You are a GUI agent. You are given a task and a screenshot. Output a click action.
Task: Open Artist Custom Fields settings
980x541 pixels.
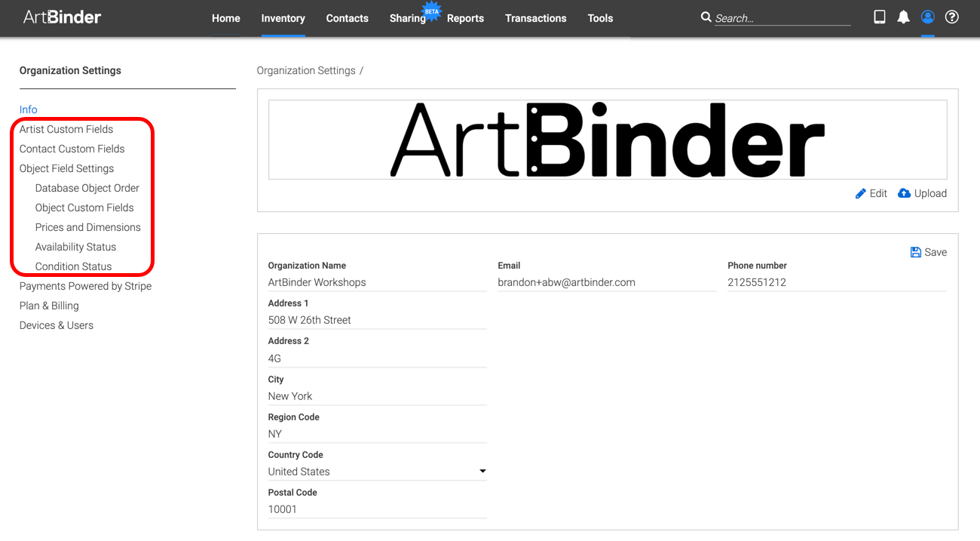tap(66, 129)
